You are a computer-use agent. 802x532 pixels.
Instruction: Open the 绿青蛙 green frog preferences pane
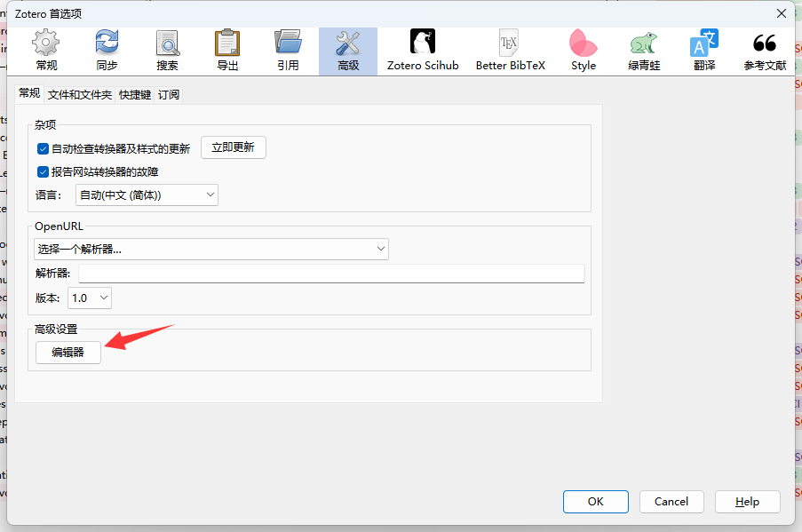point(644,52)
